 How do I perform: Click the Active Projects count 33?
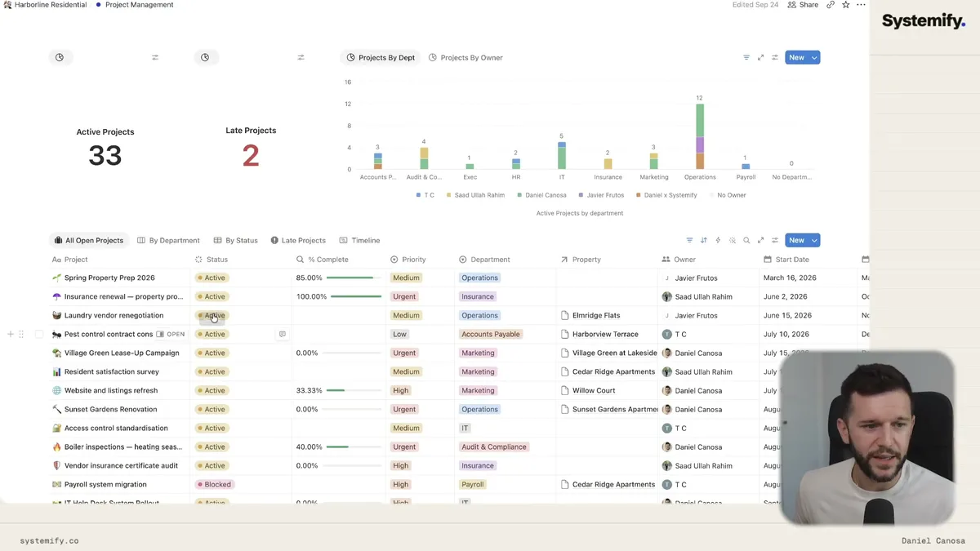(105, 155)
